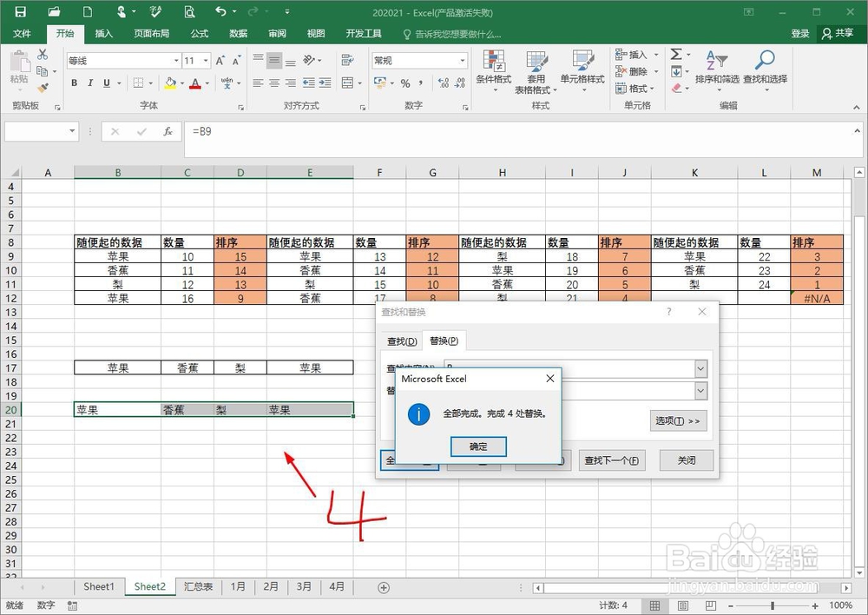
Task: Click the Print Preview icon in quick access toolbar
Action: click(189, 11)
